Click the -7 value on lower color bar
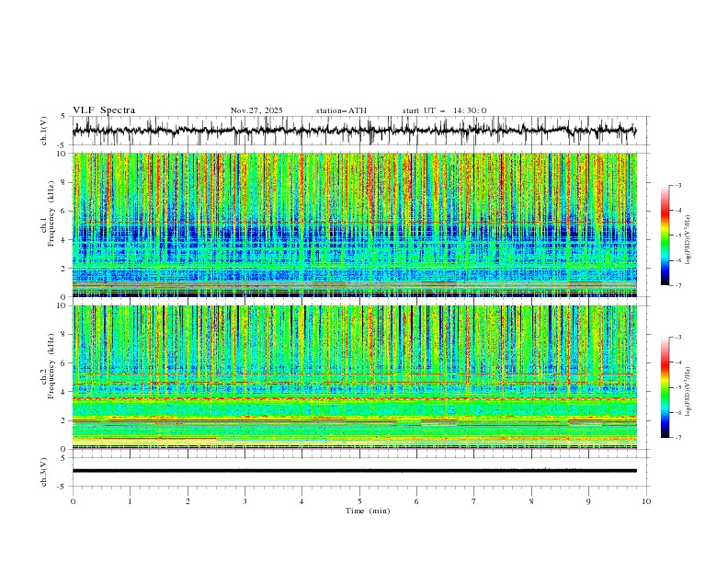The width and height of the screenshot is (728, 563). pos(677,438)
